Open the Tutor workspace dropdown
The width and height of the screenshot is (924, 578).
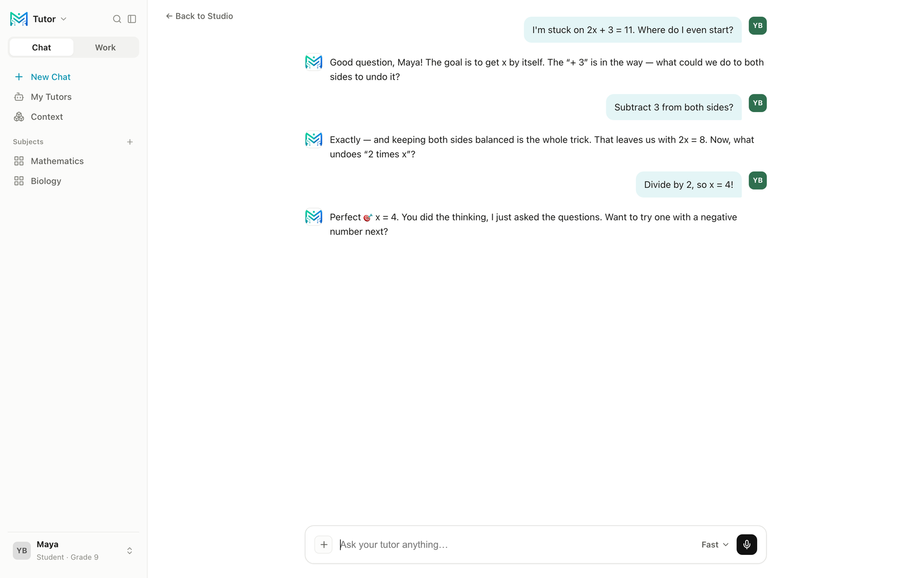tap(50, 19)
